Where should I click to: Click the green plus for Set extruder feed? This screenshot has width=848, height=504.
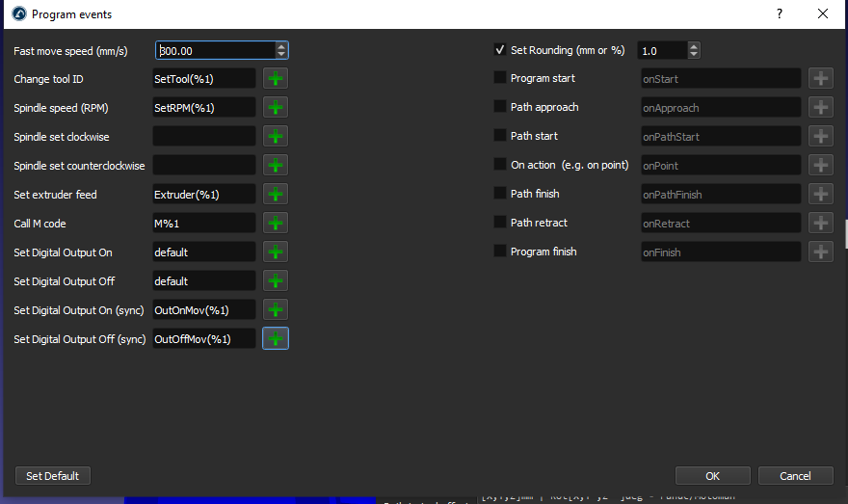pos(276,194)
